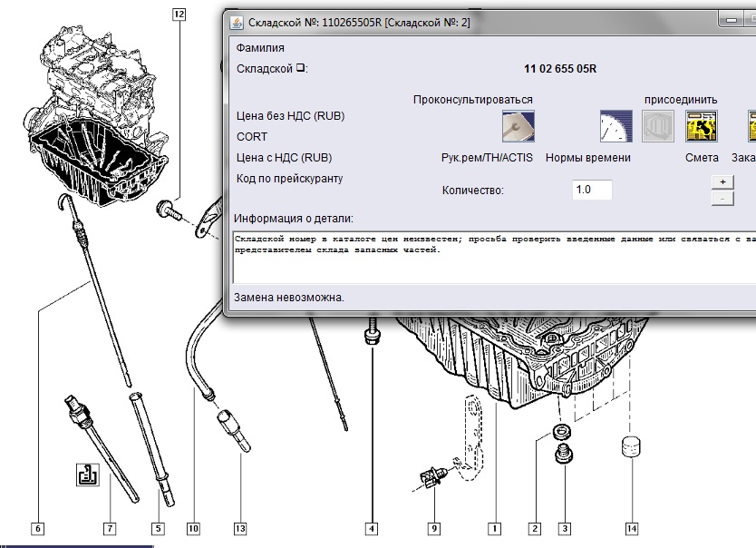Click the Смета estimate icon
756x548 pixels.
pyautogui.click(x=702, y=127)
